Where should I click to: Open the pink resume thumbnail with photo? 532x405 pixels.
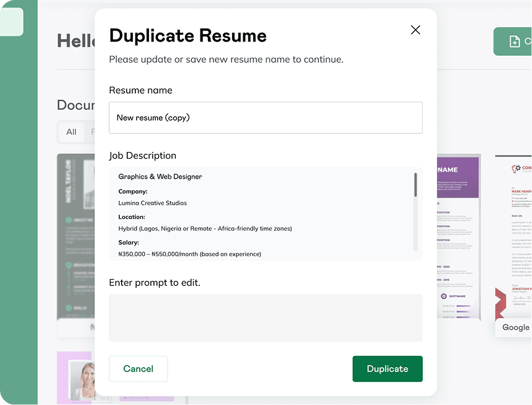tap(76, 377)
